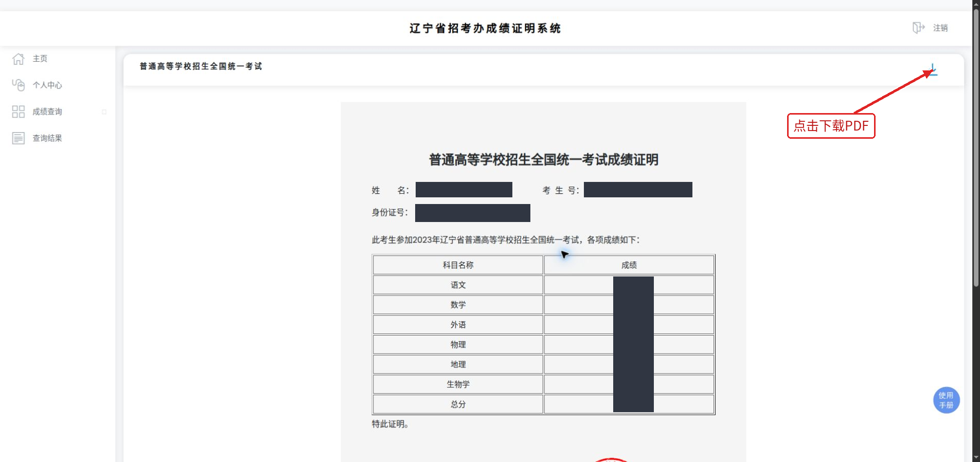Click the 身份证号 label
This screenshot has width=980, height=462.
pos(390,212)
